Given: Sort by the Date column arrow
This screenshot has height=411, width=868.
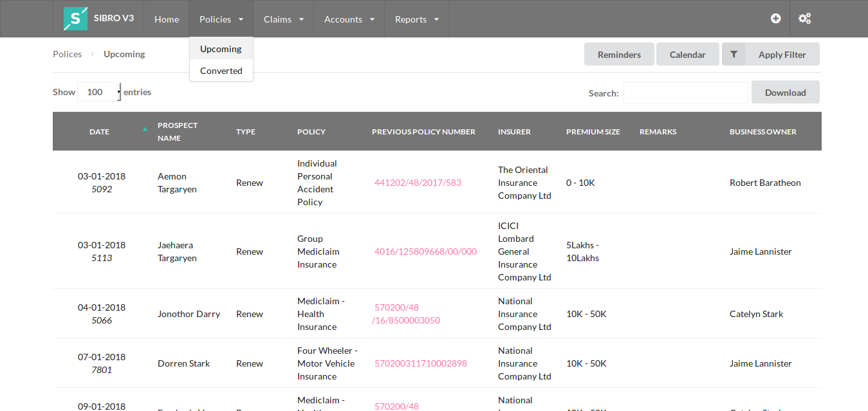Looking at the screenshot, I should (145, 129).
